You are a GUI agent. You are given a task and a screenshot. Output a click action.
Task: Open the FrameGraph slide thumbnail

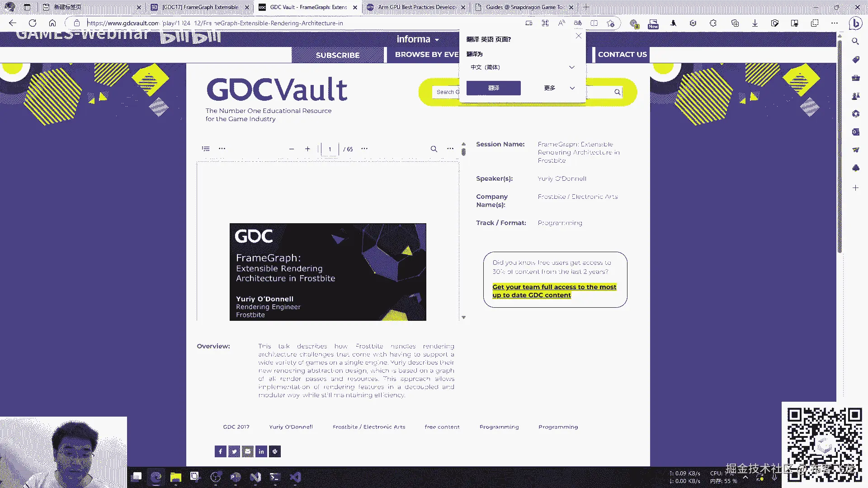[x=328, y=272]
